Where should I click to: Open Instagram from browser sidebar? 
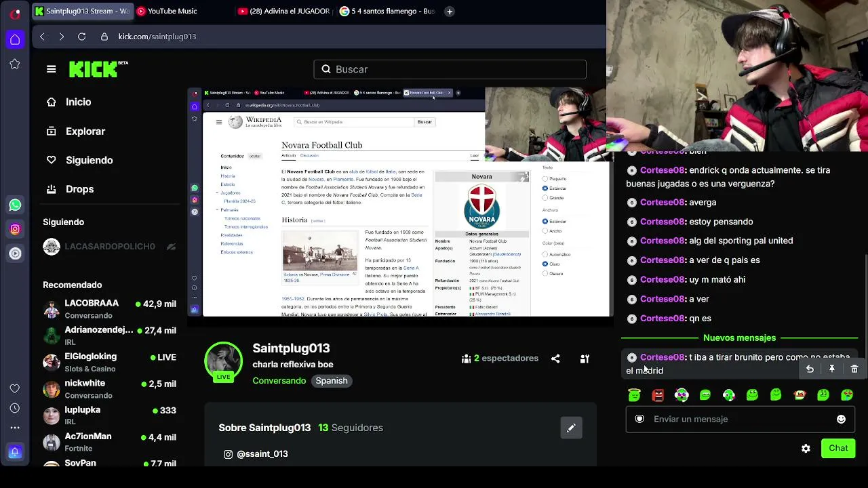[x=15, y=229]
